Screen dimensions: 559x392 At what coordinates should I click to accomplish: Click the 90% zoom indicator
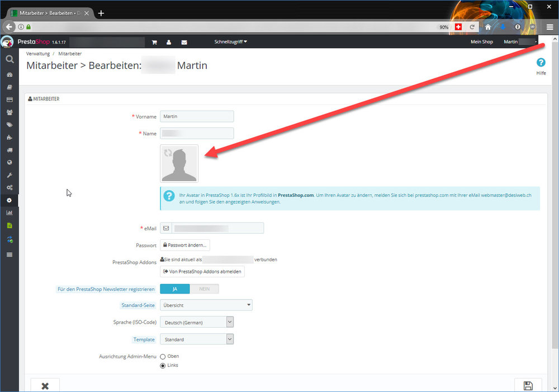coord(444,27)
